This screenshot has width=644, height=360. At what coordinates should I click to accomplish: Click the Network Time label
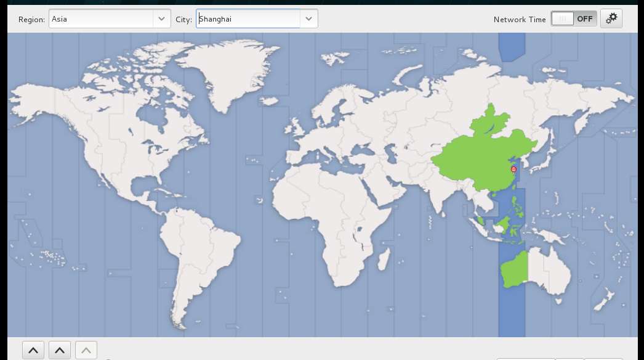coord(520,19)
